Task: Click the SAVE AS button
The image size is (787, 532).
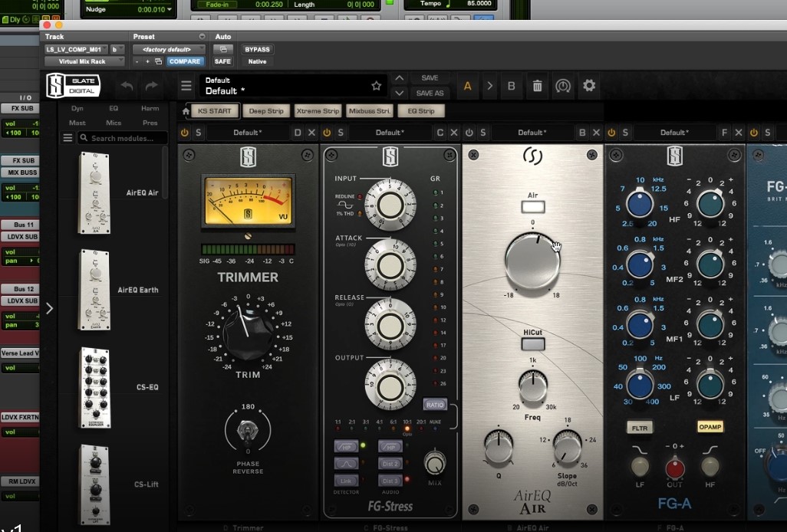Action: coord(430,94)
